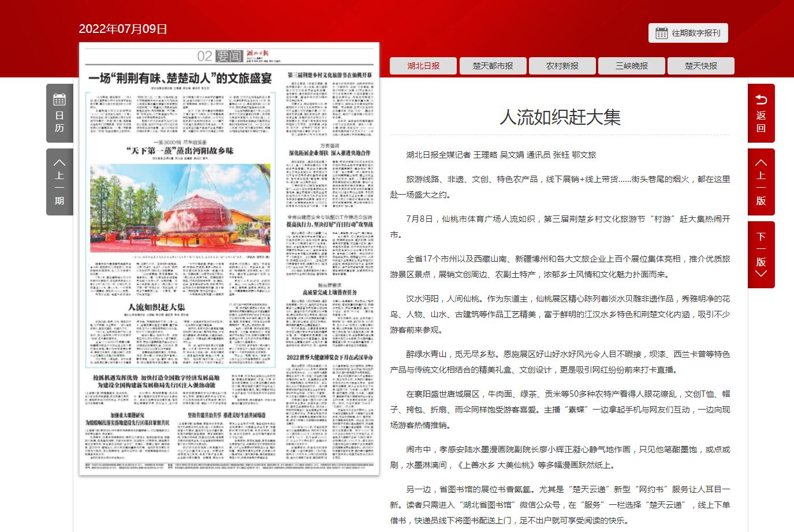Open article 第三届荆楚乡村文化旅游节在仙桃开幕
The width and height of the screenshot is (794, 532).
click(x=330, y=75)
